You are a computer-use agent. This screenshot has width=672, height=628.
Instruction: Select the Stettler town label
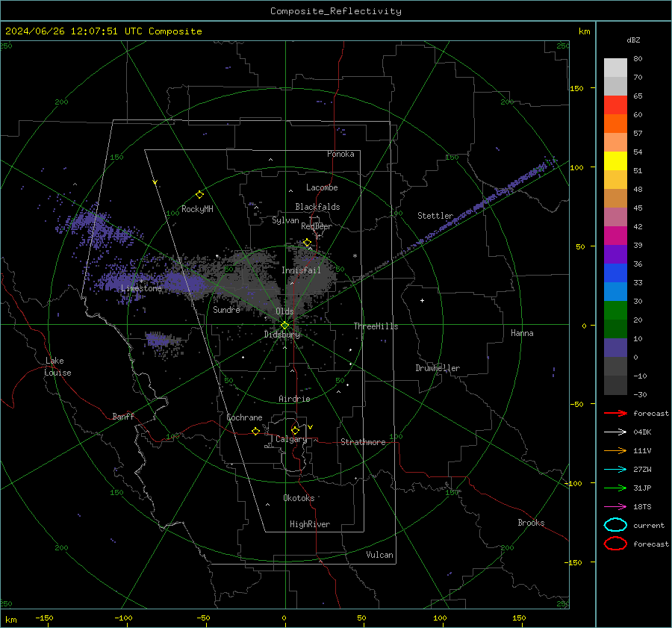click(435, 216)
